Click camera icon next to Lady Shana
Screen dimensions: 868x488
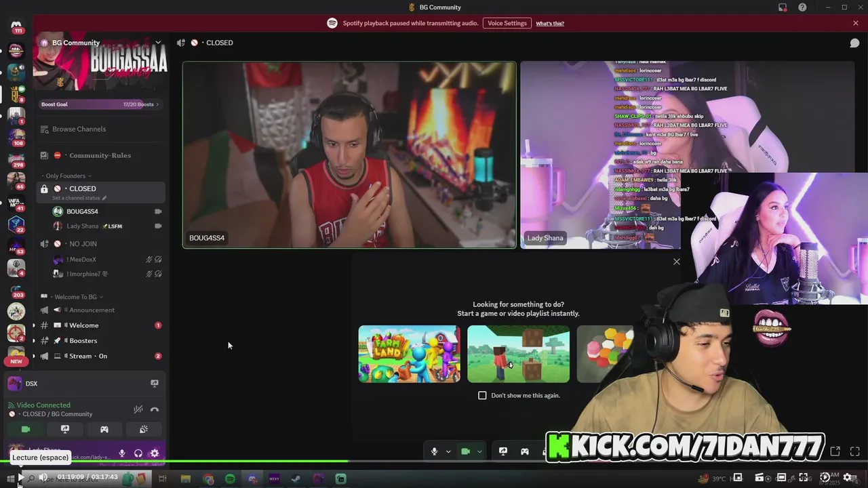158,226
